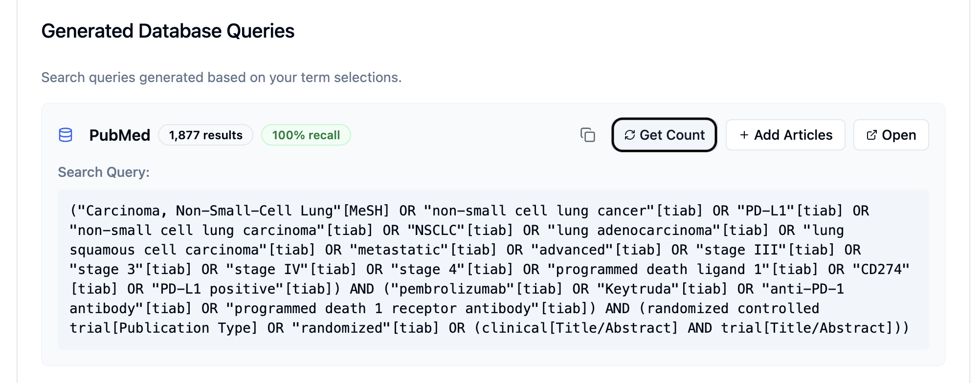The image size is (980, 383).
Task: Click the refresh icon beside Get Count
Action: pyautogui.click(x=630, y=135)
